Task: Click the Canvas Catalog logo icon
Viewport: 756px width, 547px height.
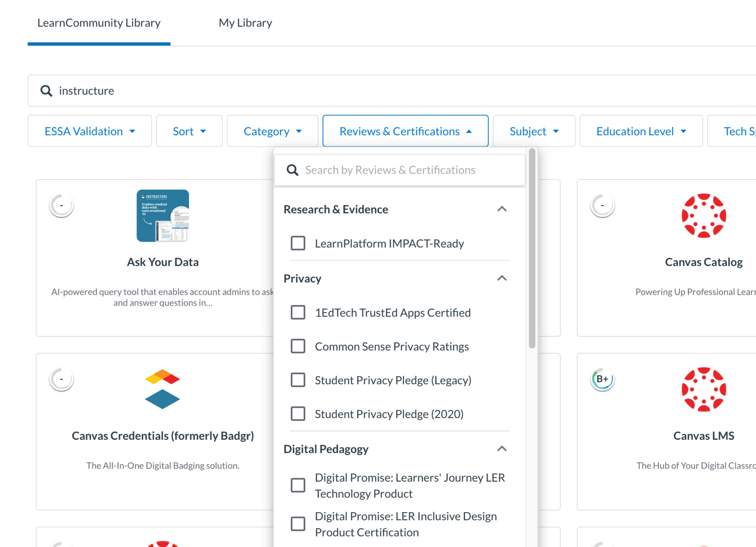Action: point(704,216)
